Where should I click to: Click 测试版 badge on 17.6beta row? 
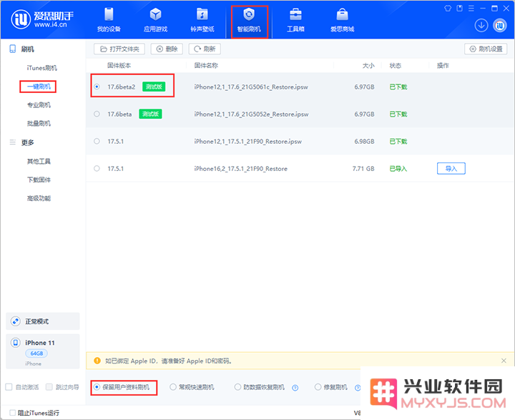point(150,114)
